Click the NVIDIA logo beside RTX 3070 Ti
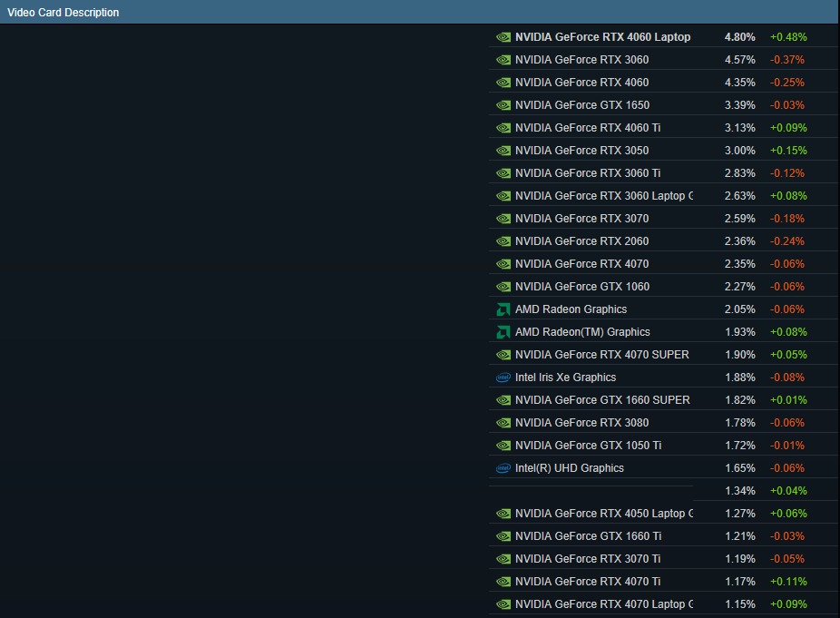Viewport: 840px width, 618px height. point(503,559)
